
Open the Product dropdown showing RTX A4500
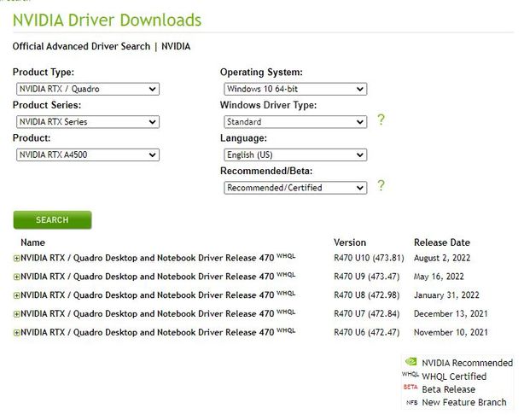[x=88, y=155]
